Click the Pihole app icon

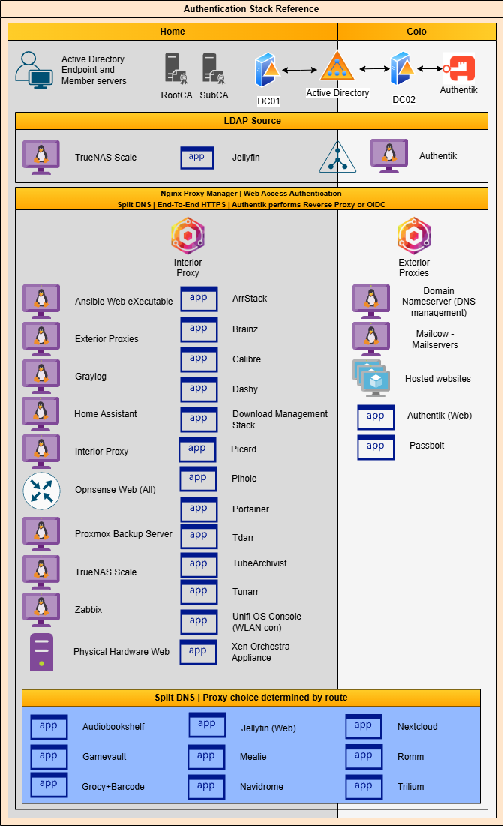pos(198,479)
